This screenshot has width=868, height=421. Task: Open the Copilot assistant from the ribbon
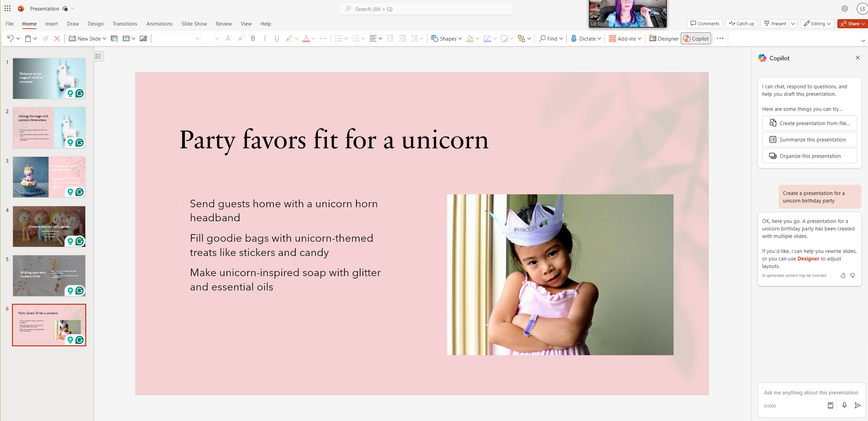[x=696, y=38]
